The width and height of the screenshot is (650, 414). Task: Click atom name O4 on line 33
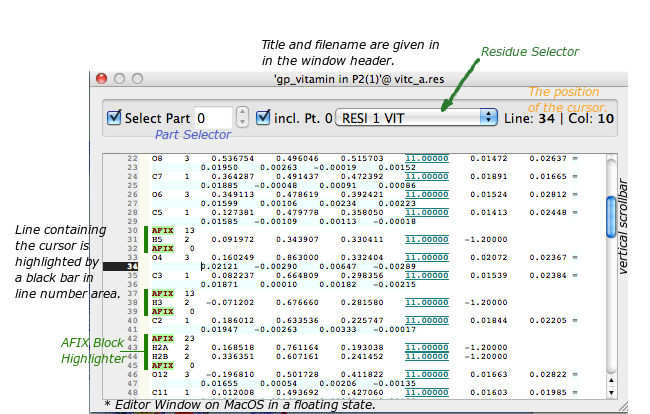click(157, 257)
